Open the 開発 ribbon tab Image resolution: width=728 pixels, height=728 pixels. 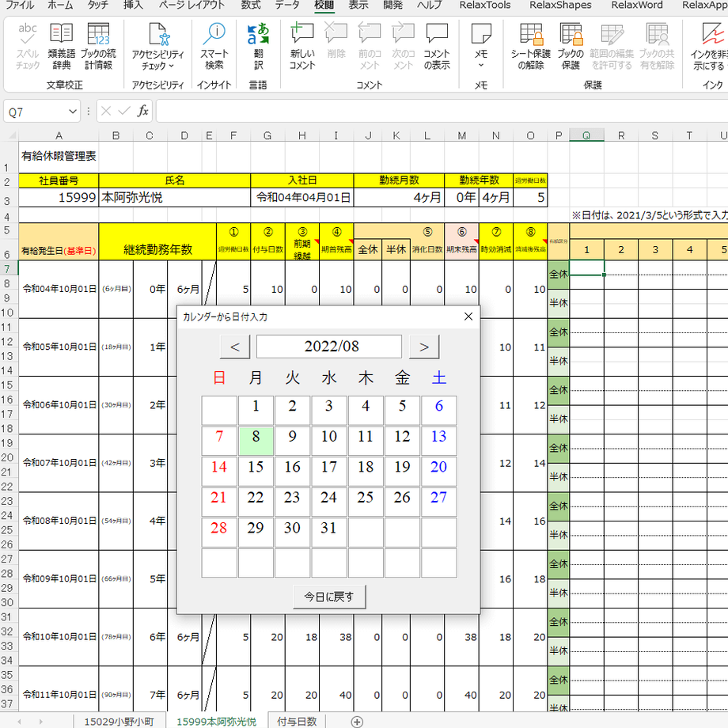point(392,5)
